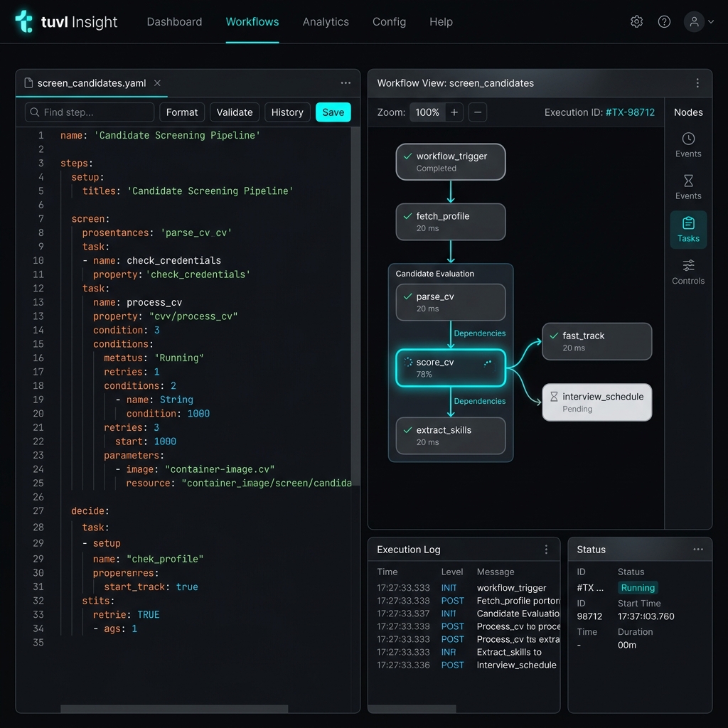Click the Execution Log horizontal scrollbar
The image size is (728, 728).
(x=412, y=709)
